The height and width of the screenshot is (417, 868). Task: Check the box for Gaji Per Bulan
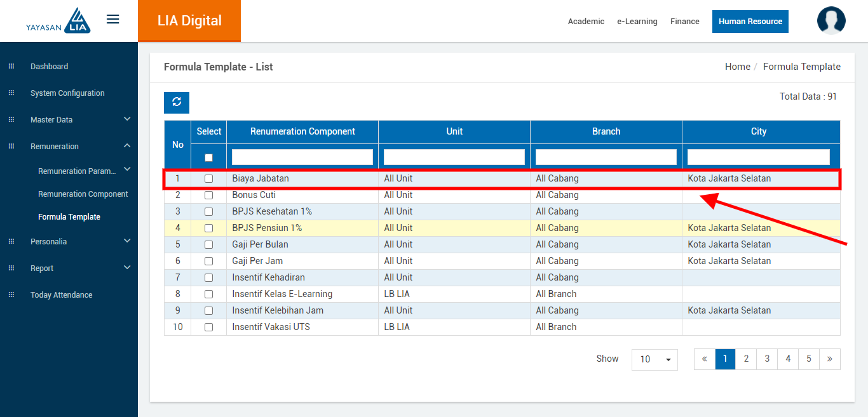click(208, 245)
